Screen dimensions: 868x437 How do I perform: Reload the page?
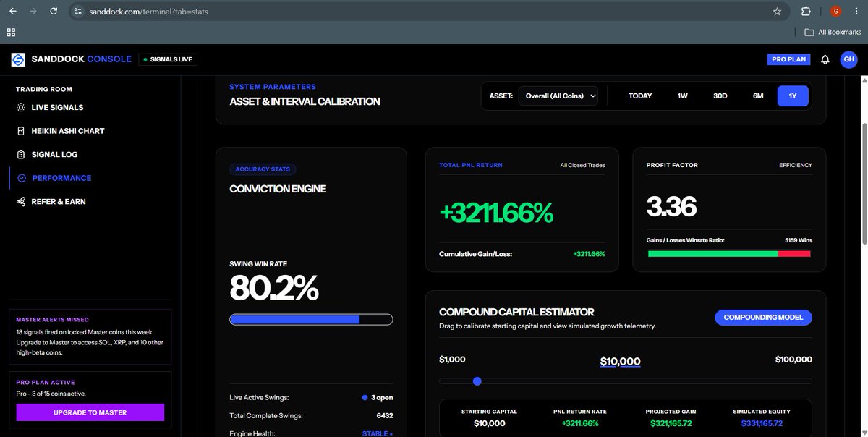pyautogui.click(x=54, y=12)
